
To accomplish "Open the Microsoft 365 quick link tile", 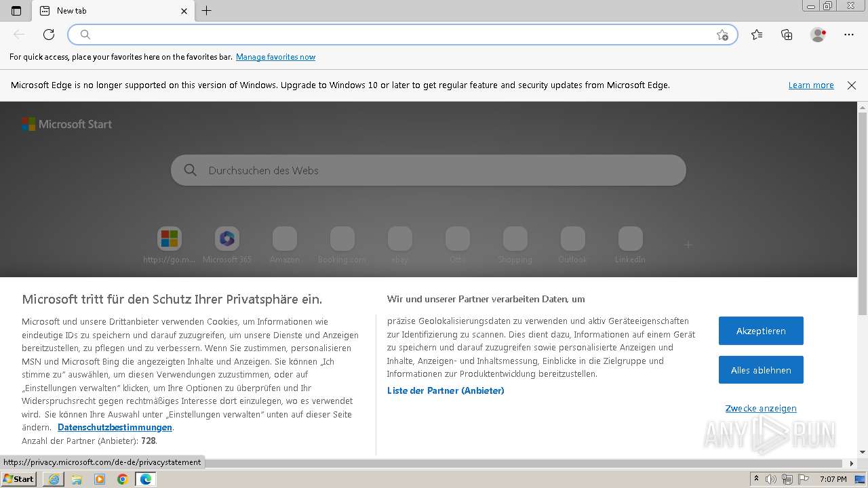I will tap(227, 245).
